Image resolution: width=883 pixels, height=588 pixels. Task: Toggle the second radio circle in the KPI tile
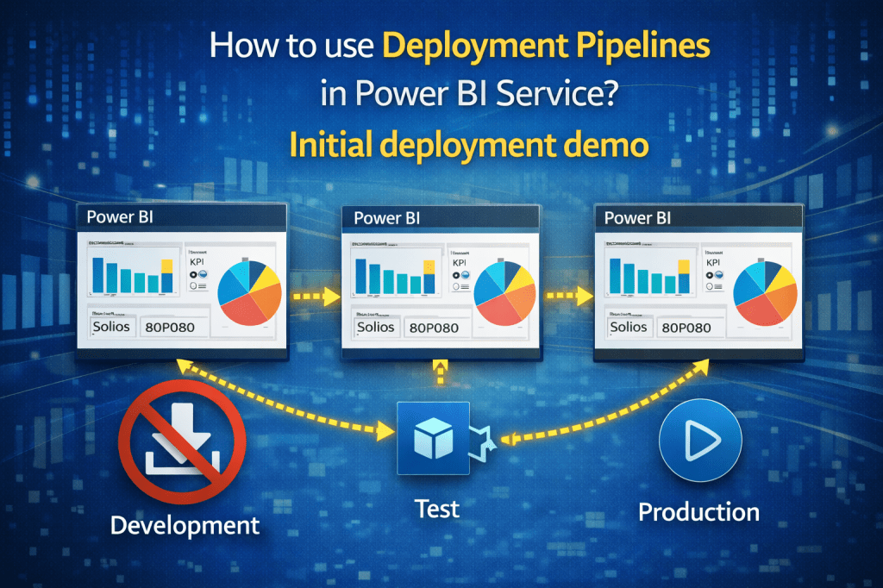pyautogui.click(x=193, y=285)
